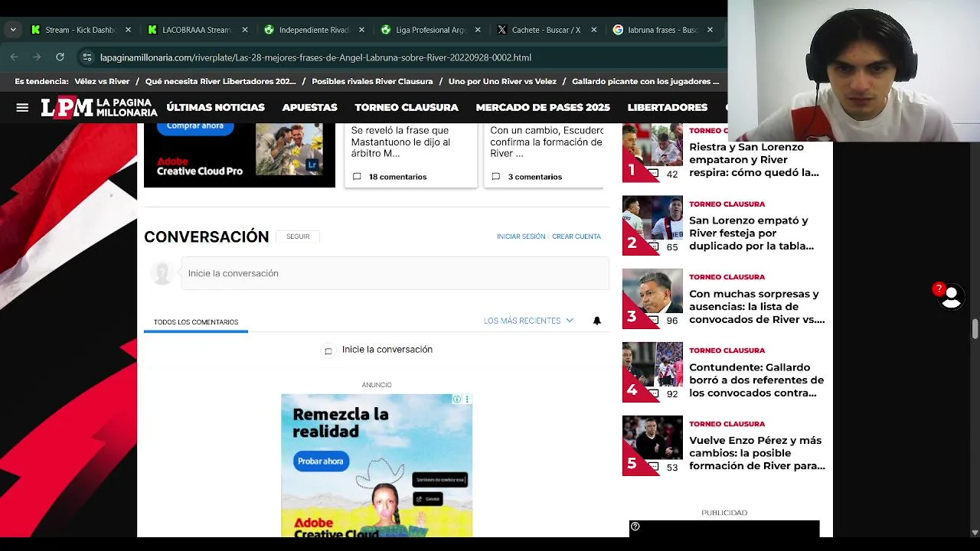
Task: Close the Cachete - Buscar / X tab
Action: 594,30
